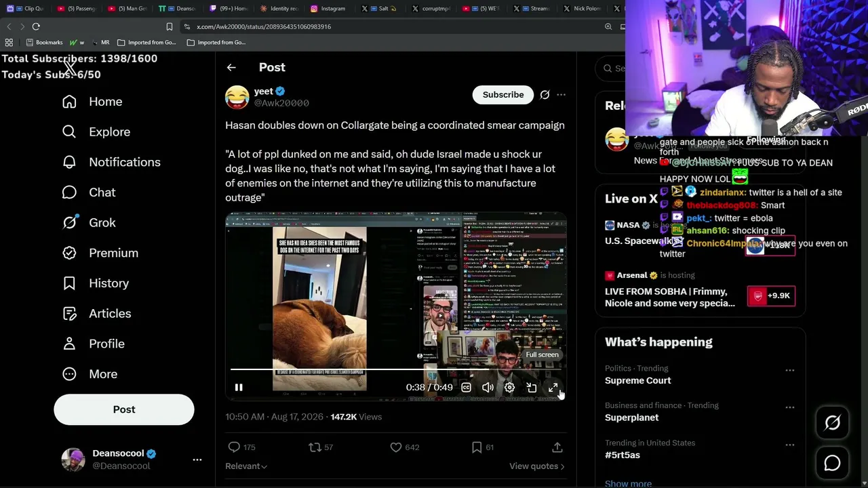Open Notifications in the X sidebar
The width and height of the screenshot is (868, 488).
[111, 162]
